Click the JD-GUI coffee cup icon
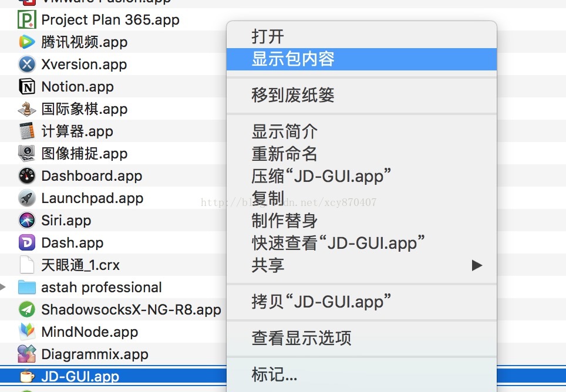The image size is (566, 392). point(26,376)
